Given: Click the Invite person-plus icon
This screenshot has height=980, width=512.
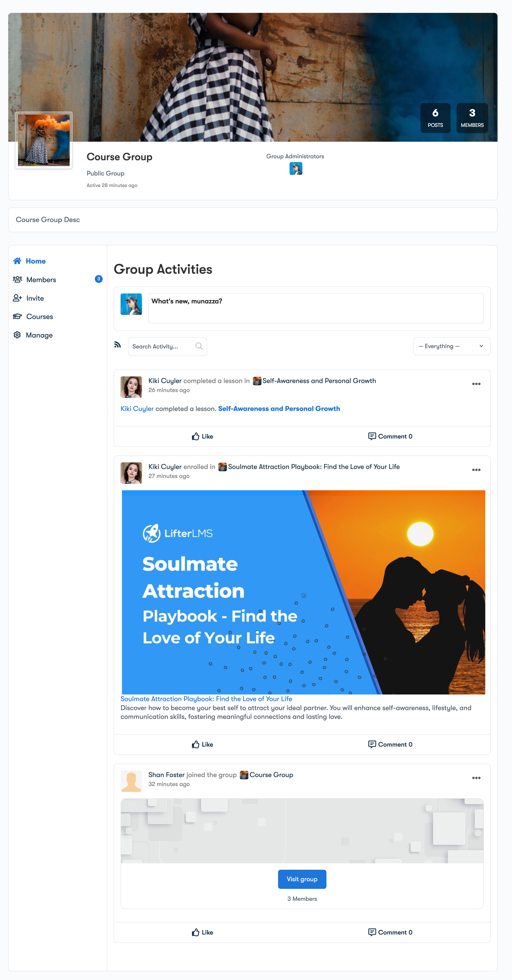Looking at the screenshot, I should 18,298.
